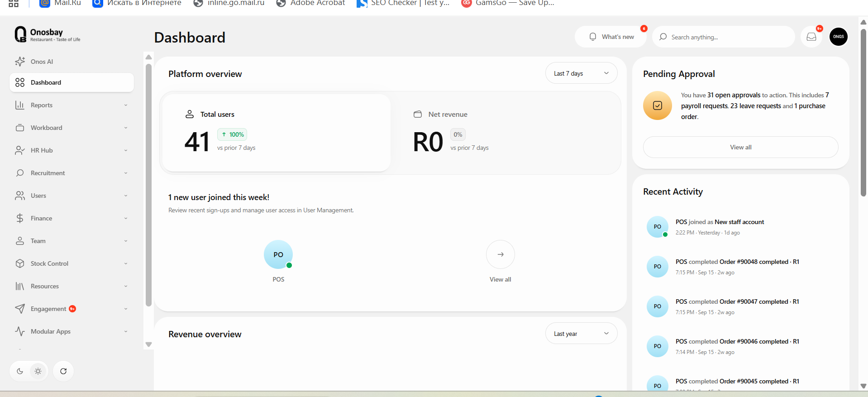
Task: Switch to dark mode moon toggle
Action: click(x=20, y=371)
